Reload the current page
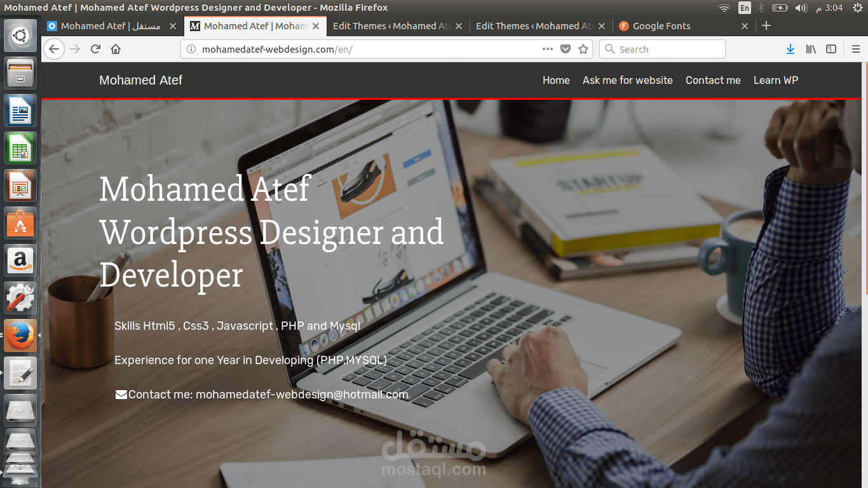Image resolution: width=868 pixels, height=488 pixels. click(x=95, y=49)
